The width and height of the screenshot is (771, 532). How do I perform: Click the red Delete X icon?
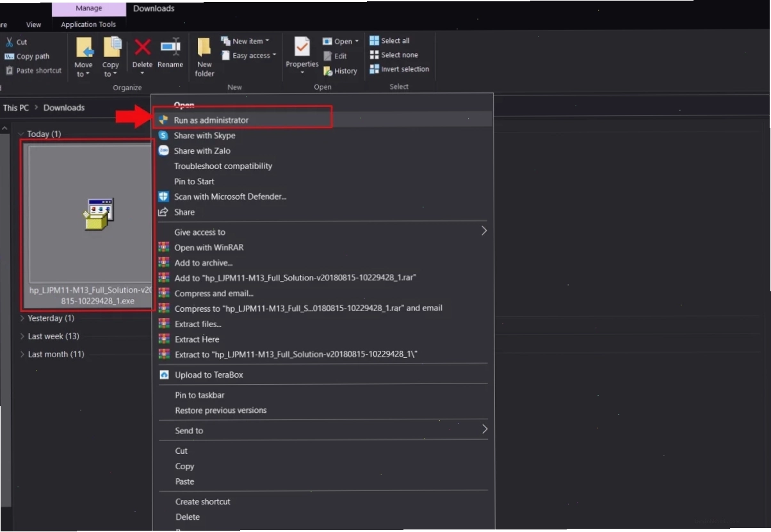point(143,47)
